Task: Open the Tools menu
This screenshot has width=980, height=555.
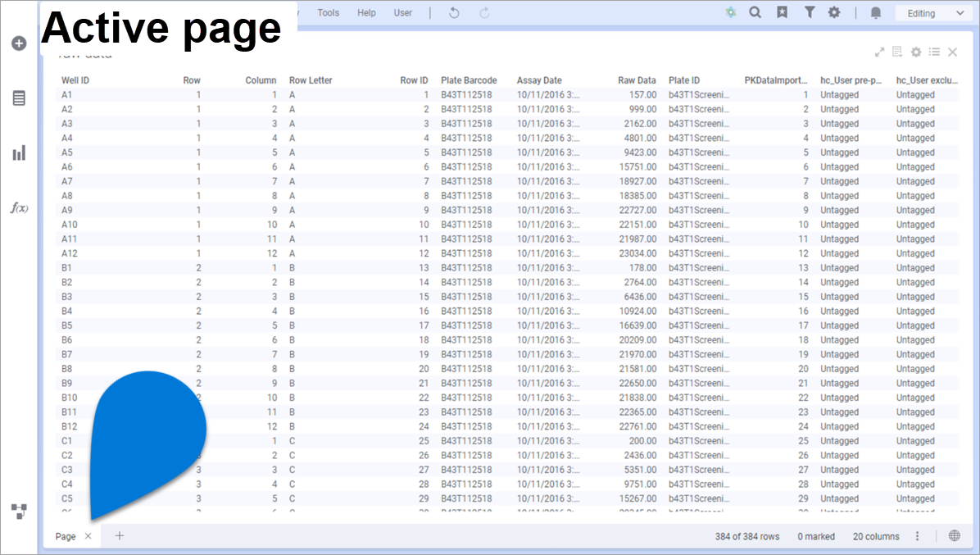Action: pos(328,12)
